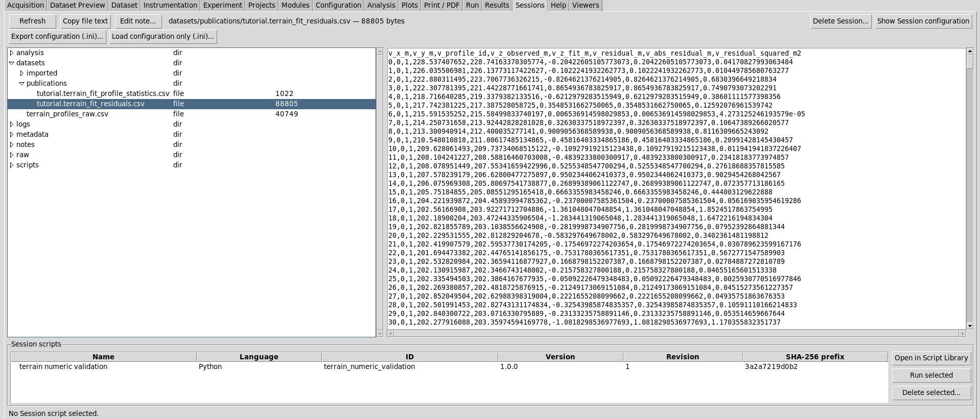Expand the raw directory
Screen dimensions: 980x419
pyautogui.click(x=12, y=155)
